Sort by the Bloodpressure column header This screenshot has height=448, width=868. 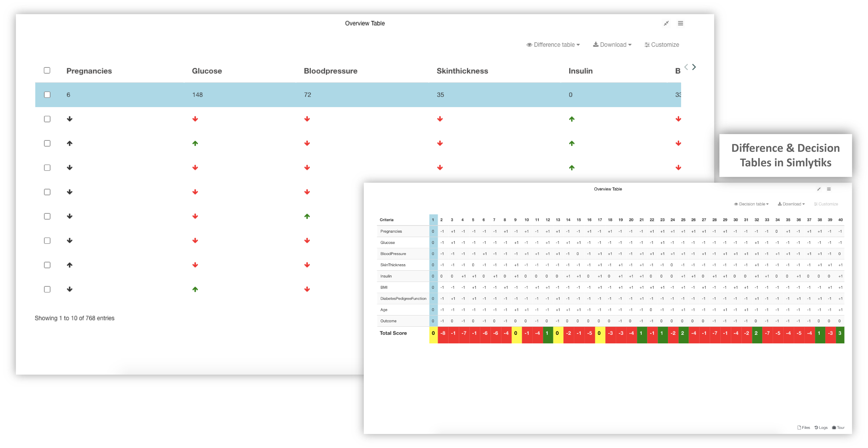331,71
